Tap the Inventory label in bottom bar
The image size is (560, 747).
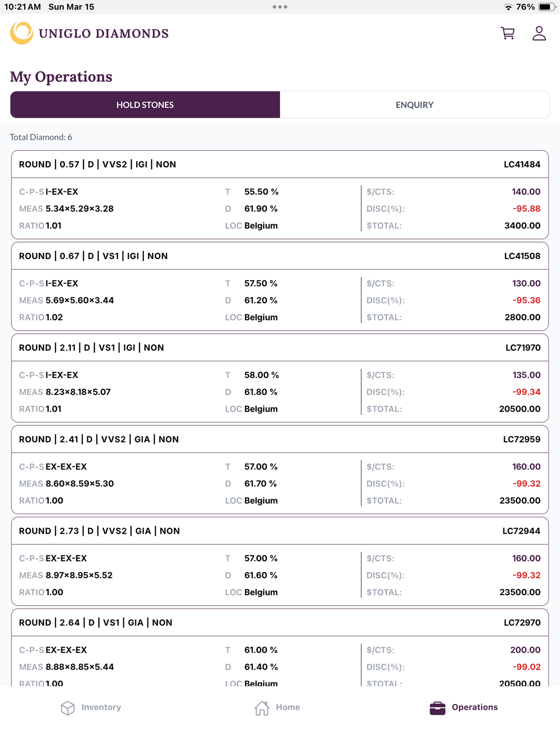coord(101,707)
